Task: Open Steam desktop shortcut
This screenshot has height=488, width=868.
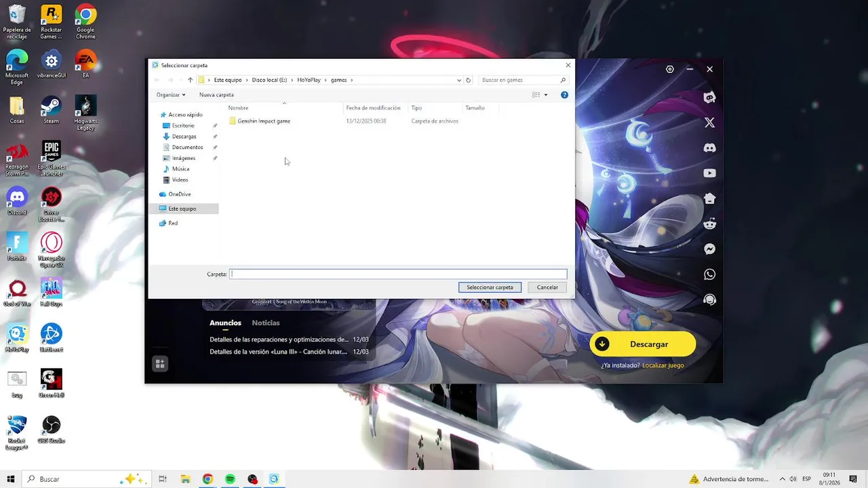Action: tap(51, 110)
